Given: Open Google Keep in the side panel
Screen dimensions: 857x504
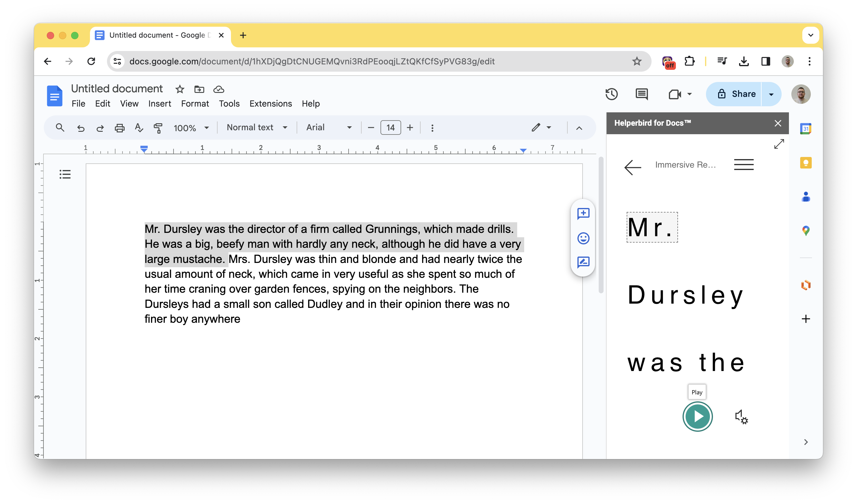Looking at the screenshot, I should [x=806, y=163].
